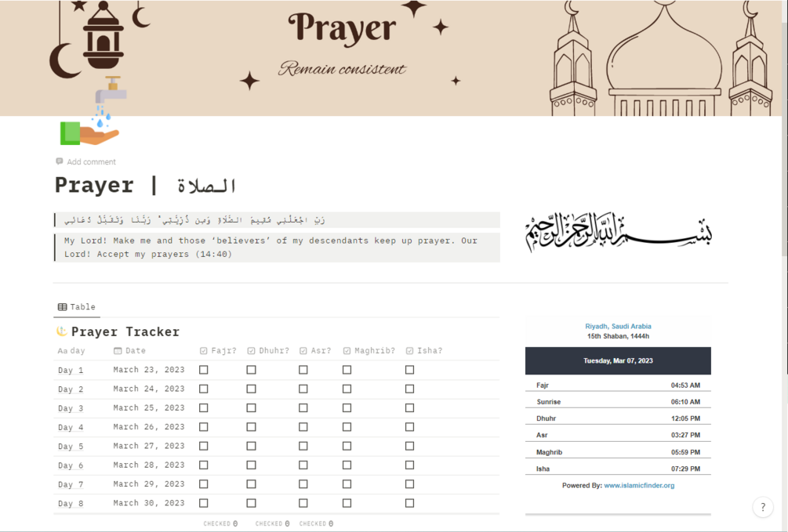Viewport: 788px width, 532px height.
Task: Check Fajr for Day 6
Action: click(x=204, y=465)
